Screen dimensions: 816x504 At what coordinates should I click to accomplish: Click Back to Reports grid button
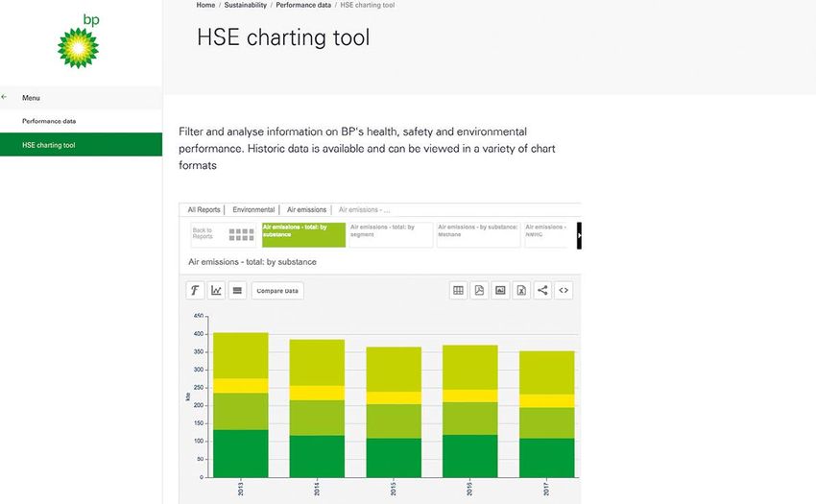[220, 234]
